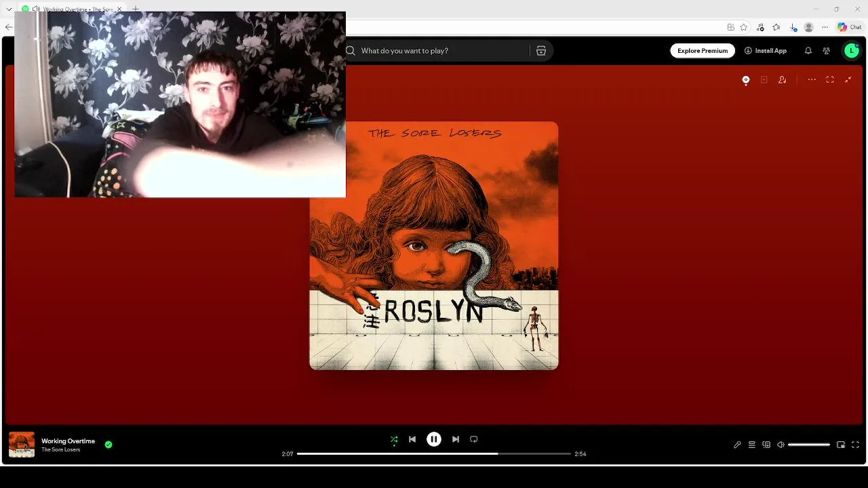Open the artist with music note icon
This screenshot has height=488, width=868.
(783, 80)
